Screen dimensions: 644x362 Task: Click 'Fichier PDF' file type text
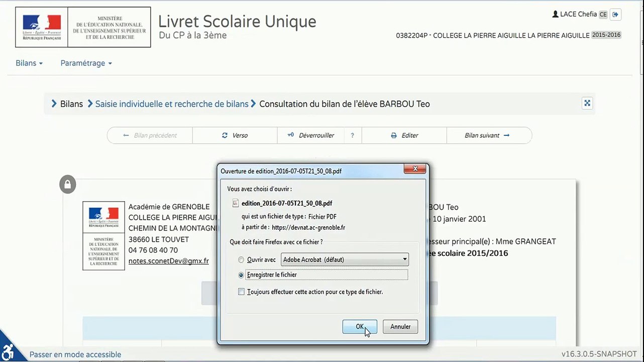[x=323, y=217]
